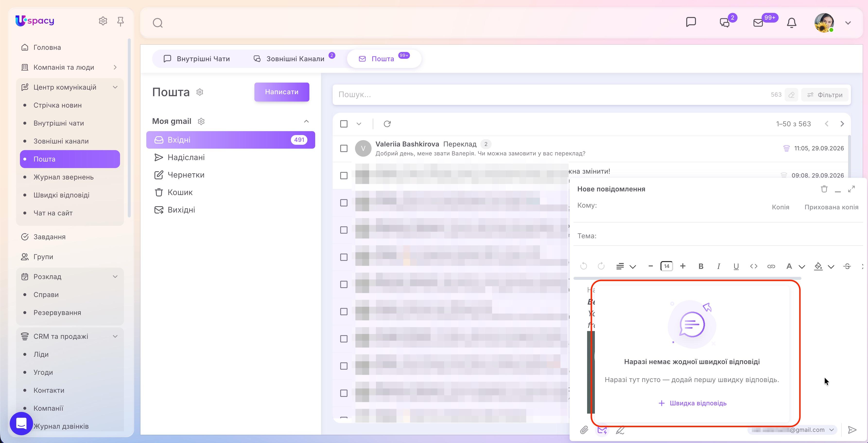Open notifications bell icon

791,23
